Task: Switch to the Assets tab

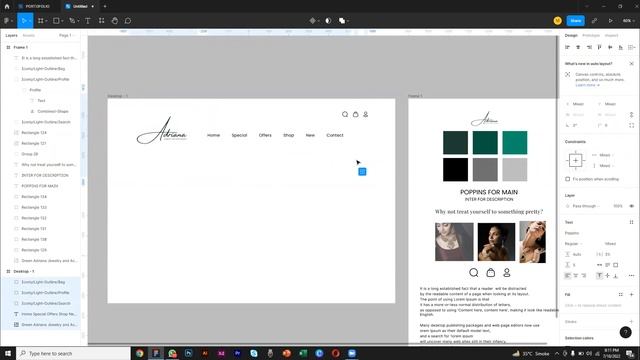Action: pyautogui.click(x=29, y=36)
